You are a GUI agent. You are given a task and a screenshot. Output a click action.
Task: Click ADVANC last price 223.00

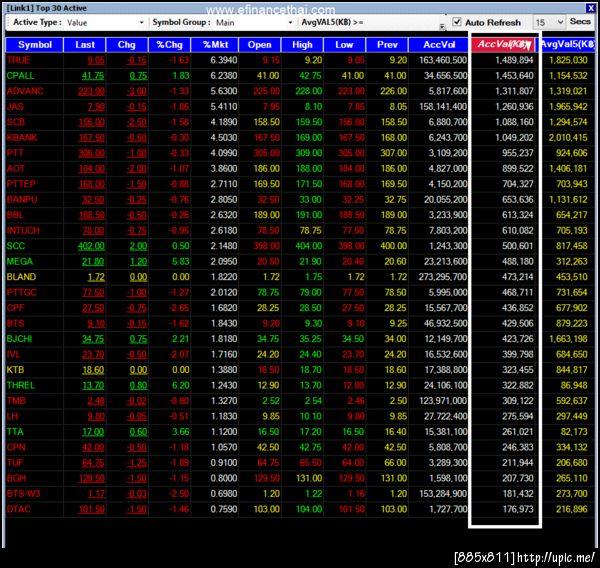click(91, 91)
